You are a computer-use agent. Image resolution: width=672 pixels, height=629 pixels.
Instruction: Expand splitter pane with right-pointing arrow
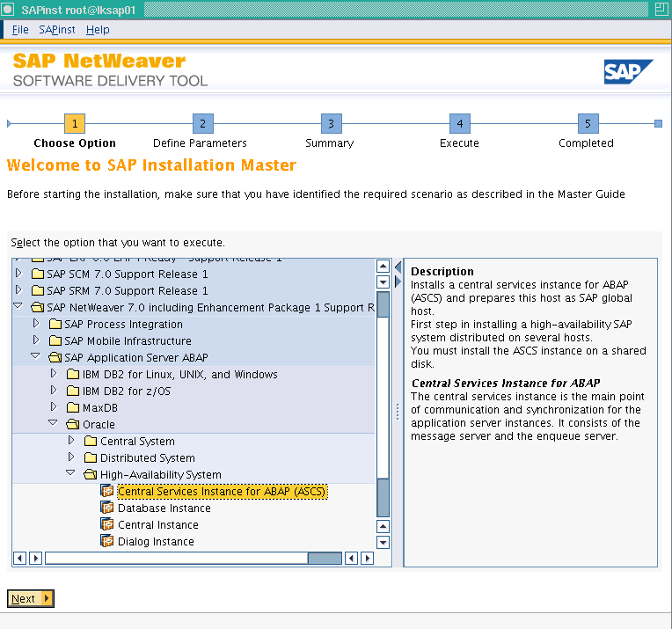coord(398,282)
